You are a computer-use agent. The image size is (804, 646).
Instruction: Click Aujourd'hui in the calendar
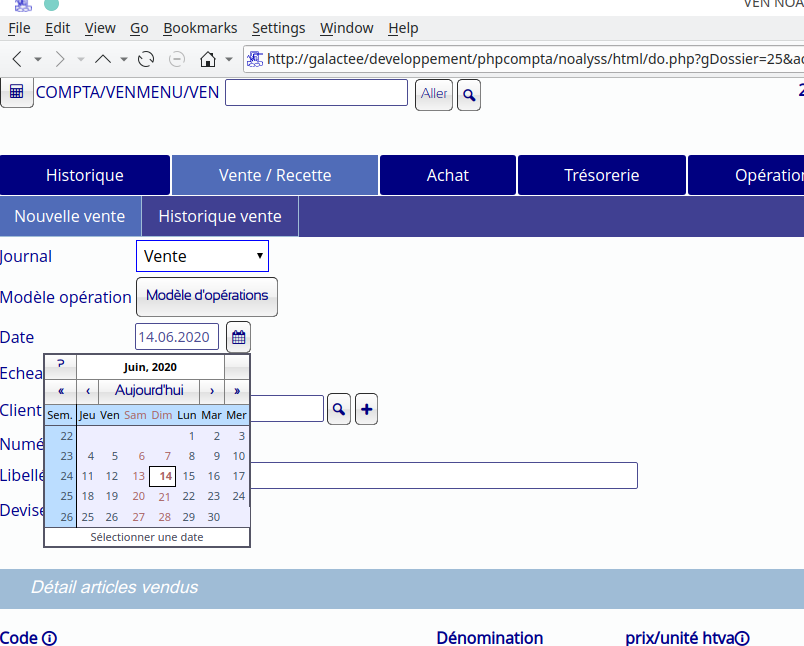149,390
